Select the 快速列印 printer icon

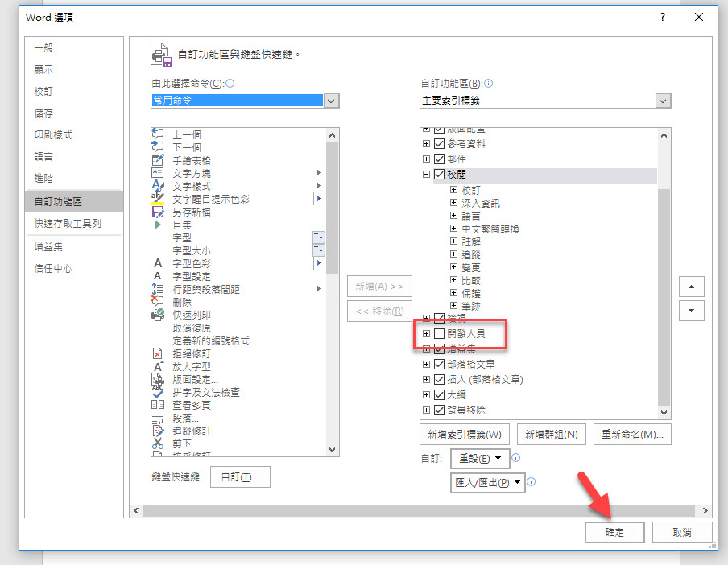157,315
